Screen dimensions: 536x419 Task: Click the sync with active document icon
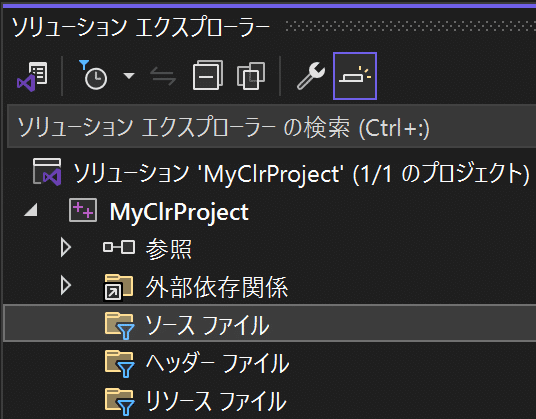(163, 76)
